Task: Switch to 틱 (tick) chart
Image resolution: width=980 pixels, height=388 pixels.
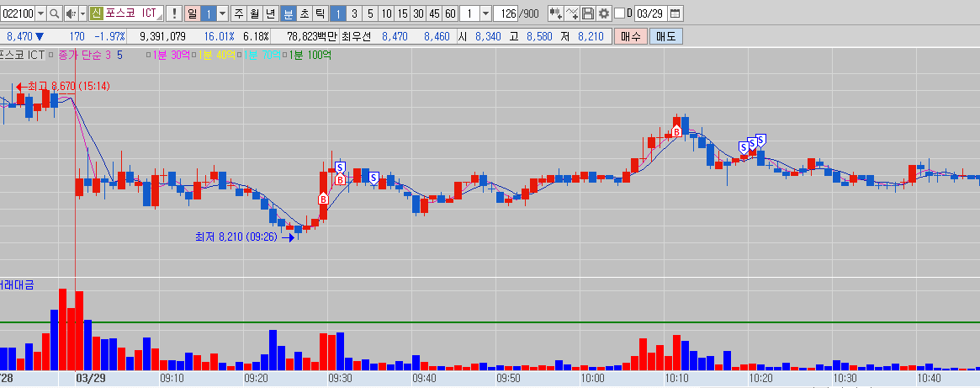Action: tap(320, 13)
